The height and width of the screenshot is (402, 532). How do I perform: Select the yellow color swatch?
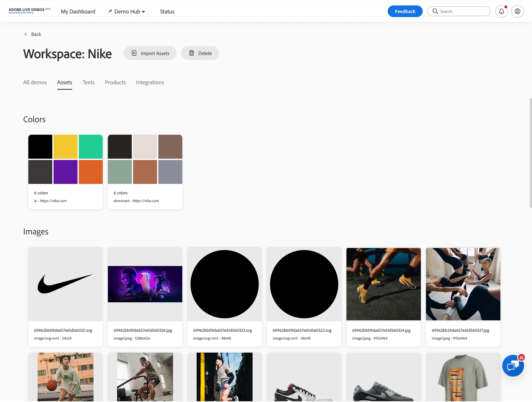point(65,147)
